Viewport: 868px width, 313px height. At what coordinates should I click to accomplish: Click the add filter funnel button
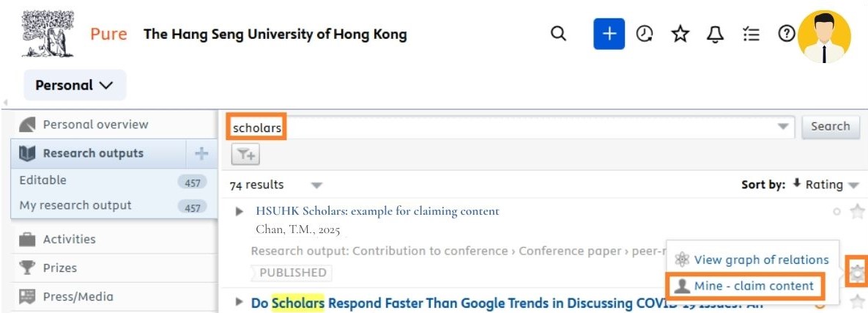point(245,154)
